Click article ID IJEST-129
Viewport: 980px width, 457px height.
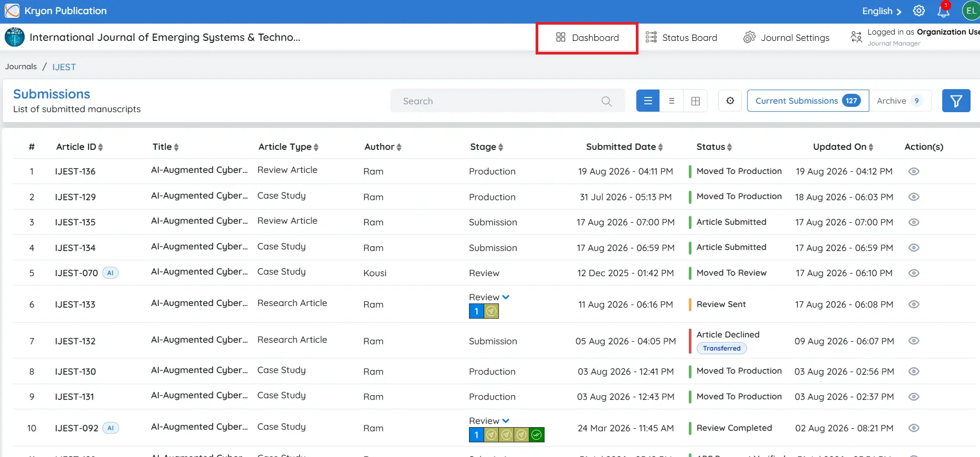pyautogui.click(x=75, y=197)
